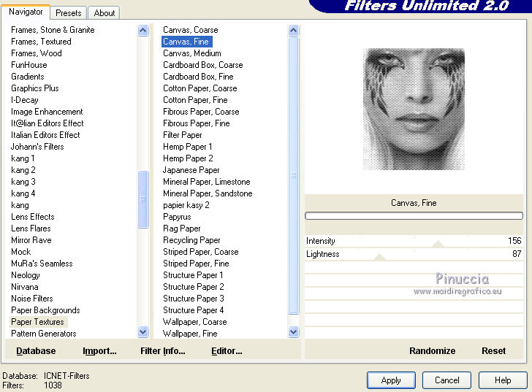The image size is (532, 392).
Task: Select Hemp Paper 1 filter
Action: click(x=188, y=147)
